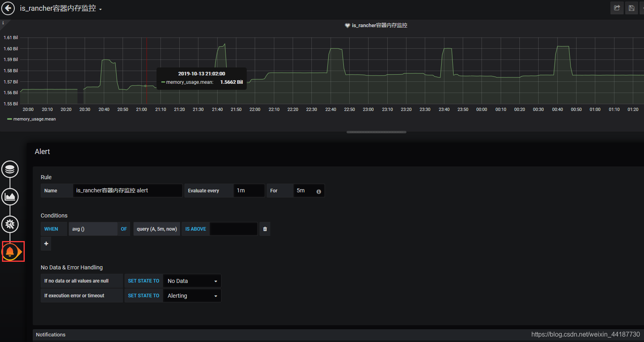This screenshot has width=644, height=342.
Task: Click the 00:00 time axis label
Action: [482, 109]
